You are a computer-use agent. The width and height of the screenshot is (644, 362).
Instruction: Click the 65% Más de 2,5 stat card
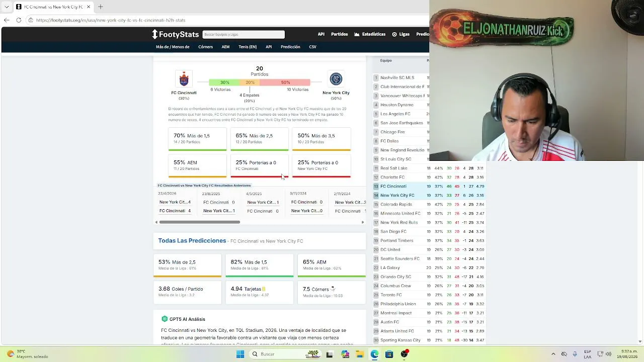[x=260, y=139]
